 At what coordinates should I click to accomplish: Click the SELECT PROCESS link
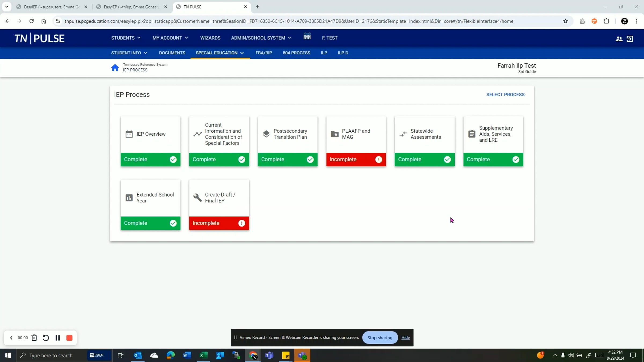[x=505, y=94]
